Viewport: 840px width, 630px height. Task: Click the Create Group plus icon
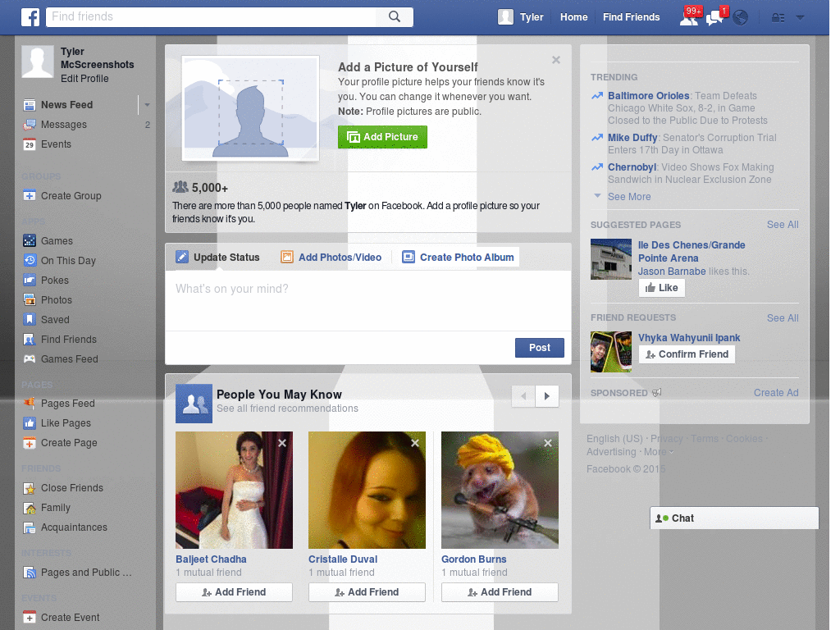click(x=30, y=196)
